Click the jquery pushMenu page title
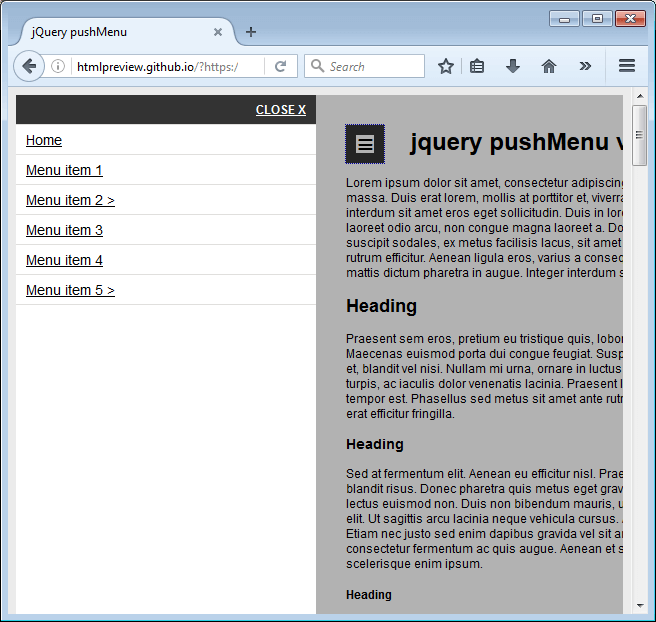Screen dimensions: 656x622 (x=516, y=142)
